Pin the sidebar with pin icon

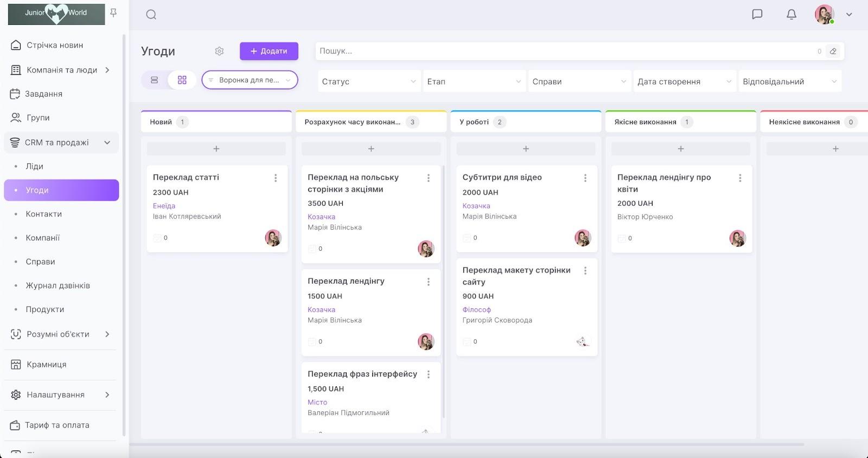pos(113,12)
